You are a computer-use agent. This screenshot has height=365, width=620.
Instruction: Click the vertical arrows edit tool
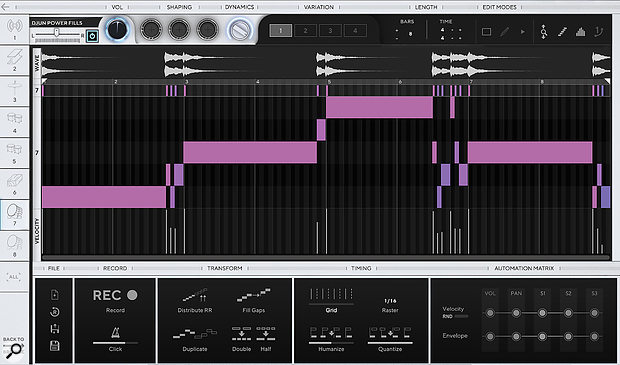pos(544,32)
